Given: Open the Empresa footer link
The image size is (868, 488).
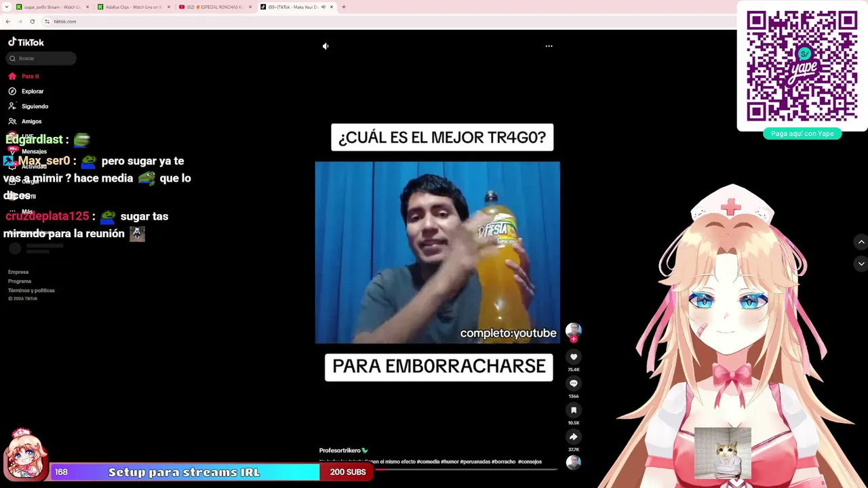Looking at the screenshot, I should (18, 272).
